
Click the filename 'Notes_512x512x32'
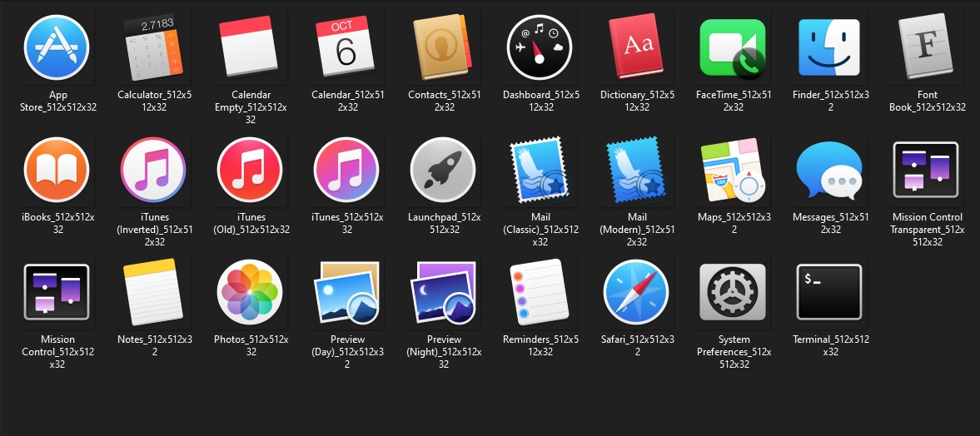[154, 346]
